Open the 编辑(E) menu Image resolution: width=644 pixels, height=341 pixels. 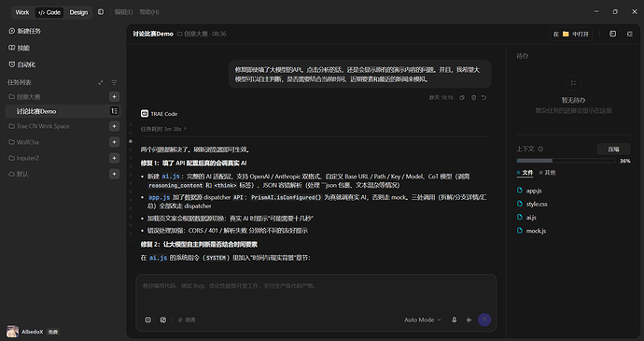[123, 12]
